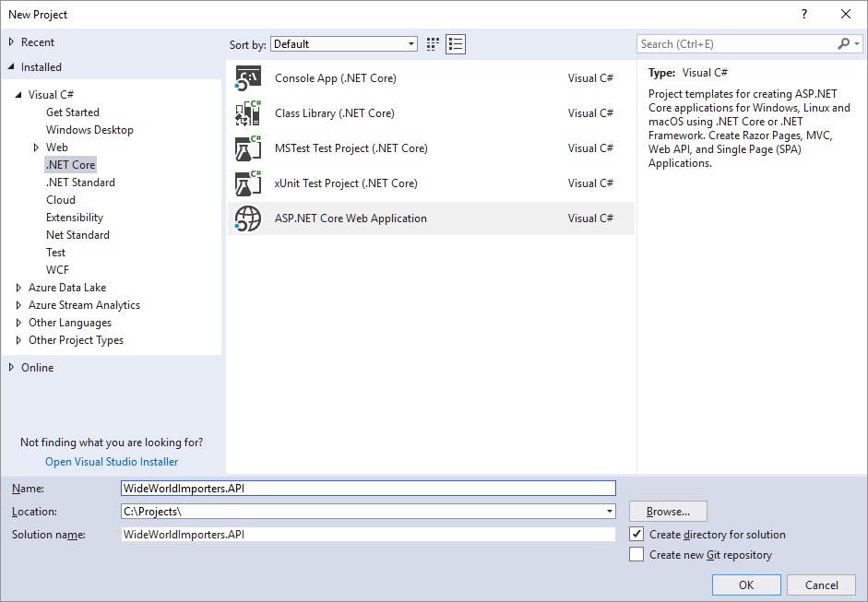This screenshot has height=602, width=868.
Task: Switch to small icons view
Action: click(434, 44)
